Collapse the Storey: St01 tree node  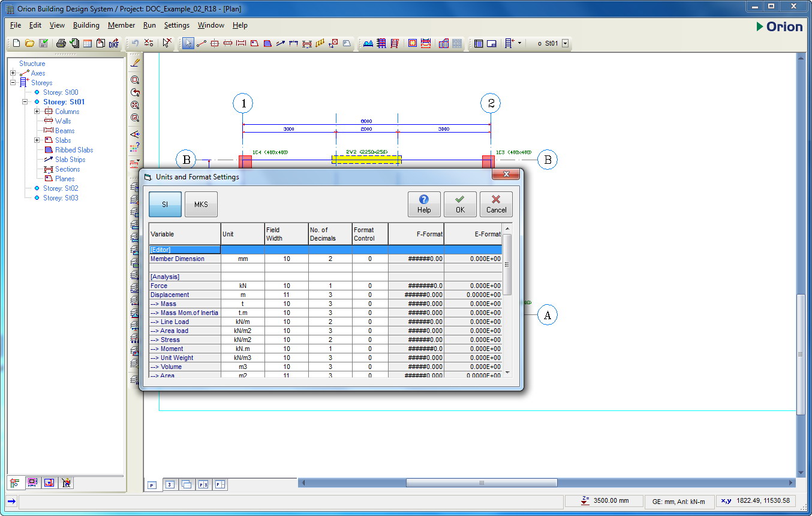(x=25, y=102)
